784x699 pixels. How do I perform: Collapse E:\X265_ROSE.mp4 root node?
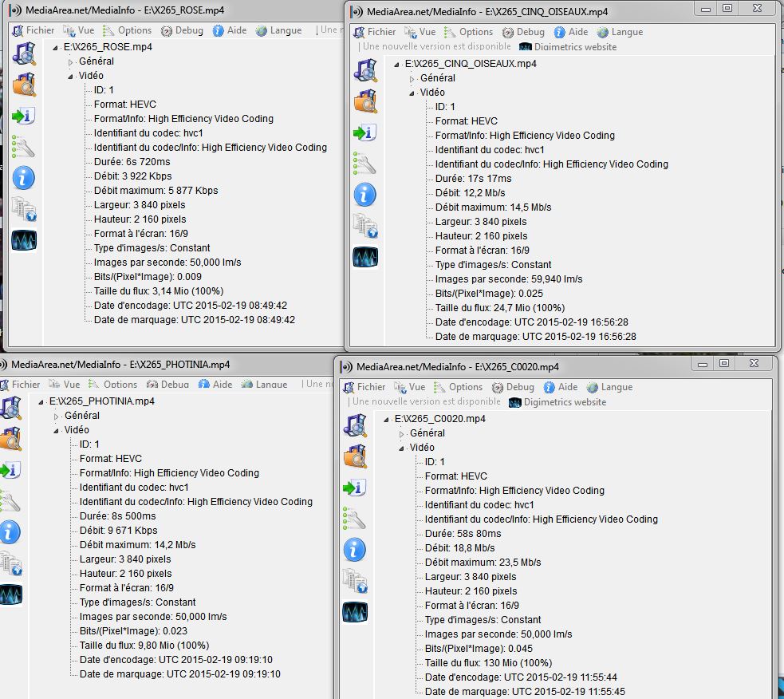click(x=55, y=48)
